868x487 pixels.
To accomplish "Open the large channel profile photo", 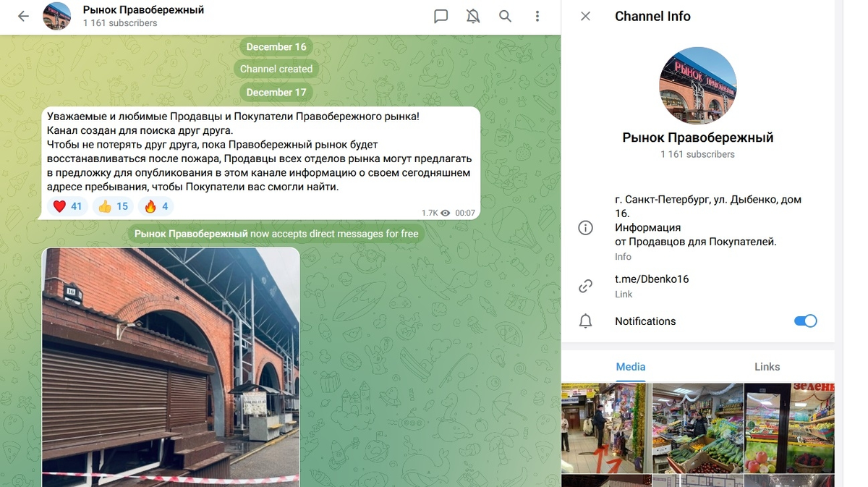I will pos(698,85).
